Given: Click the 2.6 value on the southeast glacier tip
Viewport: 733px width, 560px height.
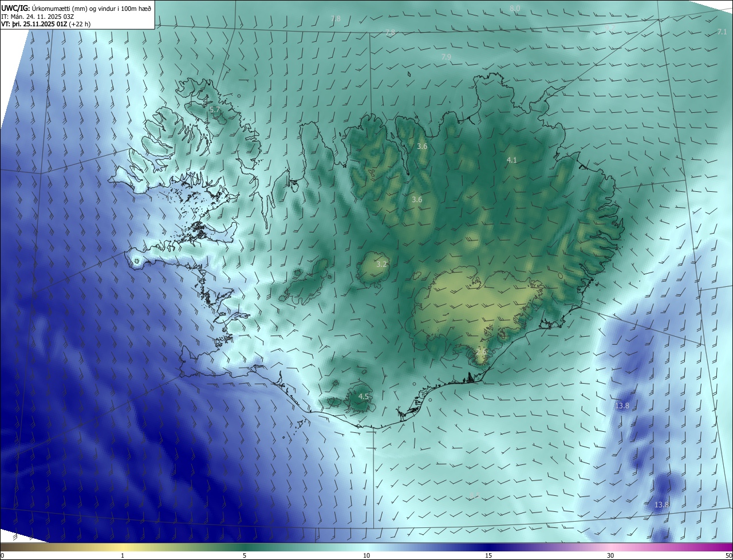Looking at the screenshot, I should [x=482, y=351].
